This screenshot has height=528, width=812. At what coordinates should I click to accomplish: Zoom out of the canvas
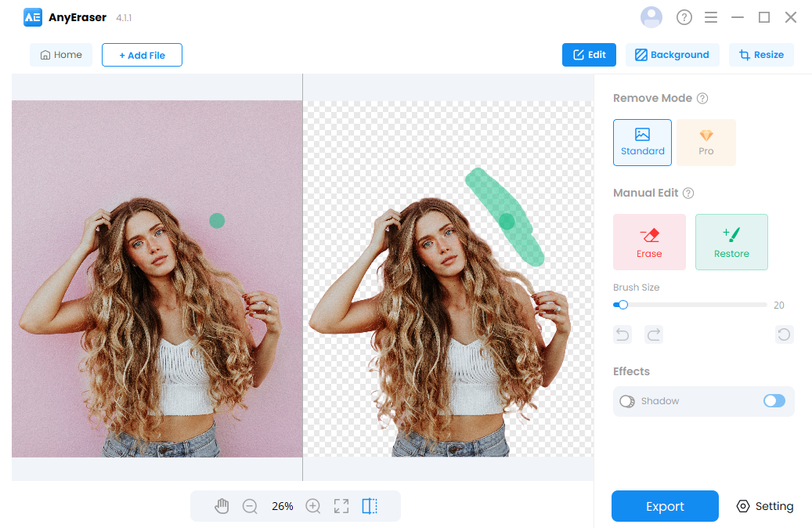pyautogui.click(x=250, y=506)
